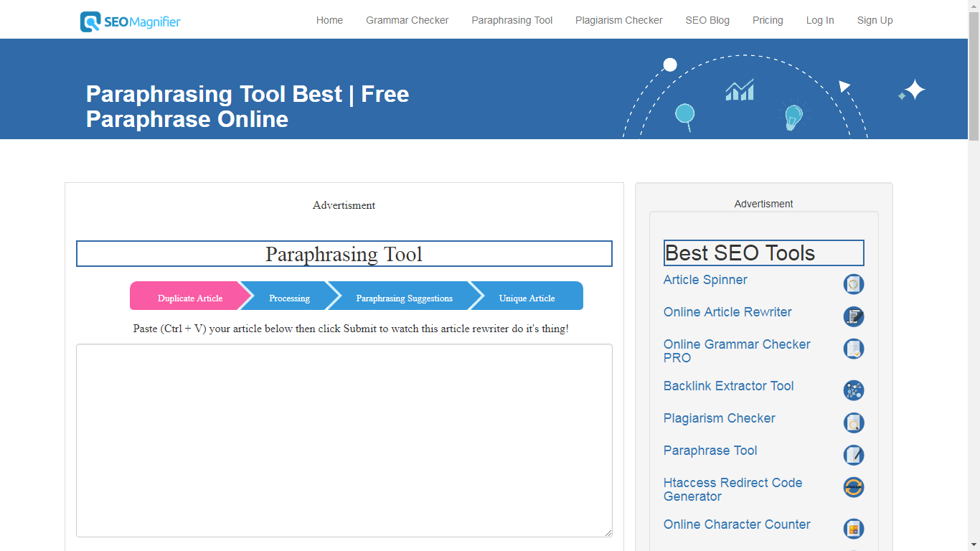980x551 pixels.
Task: Click the Online Character Counter icon
Action: [854, 529]
